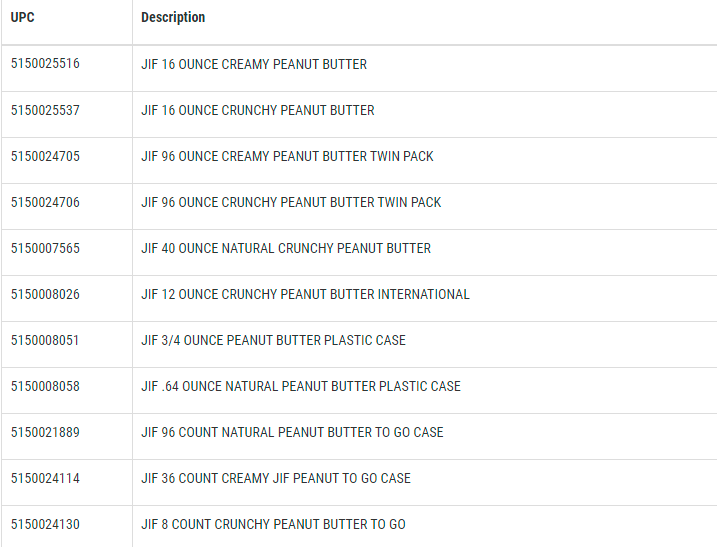Image resolution: width=717 pixels, height=547 pixels.
Task: Click JIF 16 OUNCE CREAMY PEANUT BUTTER description
Action: point(254,64)
